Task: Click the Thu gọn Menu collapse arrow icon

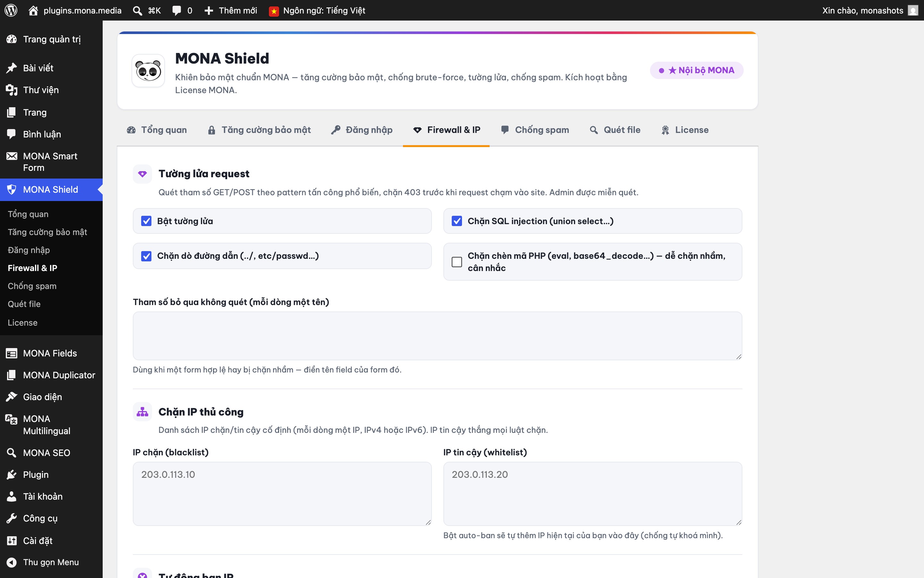Action: tap(12, 562)
